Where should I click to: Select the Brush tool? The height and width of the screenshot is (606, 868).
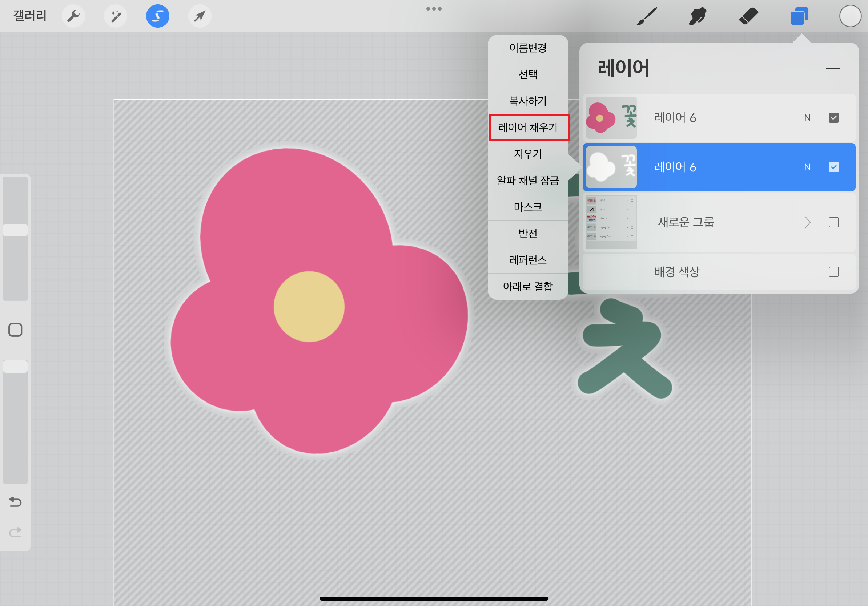click(647, 16)
